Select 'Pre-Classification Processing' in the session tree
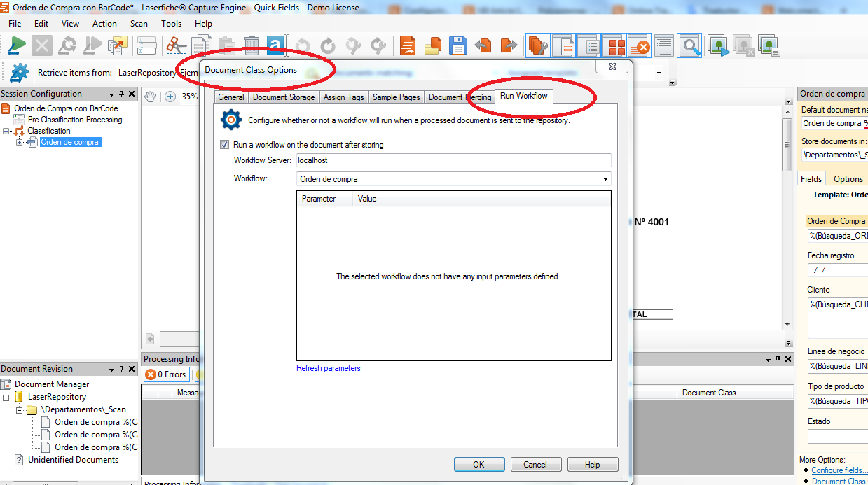The height and width of the screenshot is (485, 868). [x=75, y=120]
